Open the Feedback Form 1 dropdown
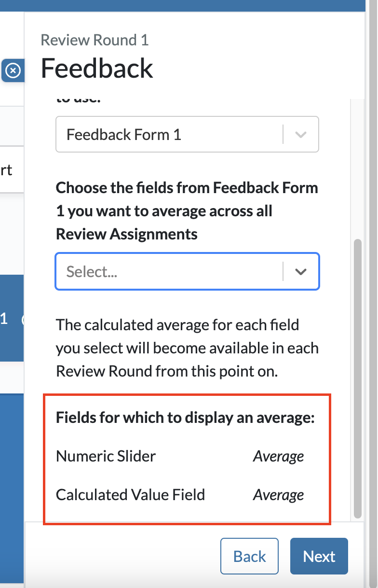Image resolution: width=378 pixels, height=588 pixels. tap(187, 134)
